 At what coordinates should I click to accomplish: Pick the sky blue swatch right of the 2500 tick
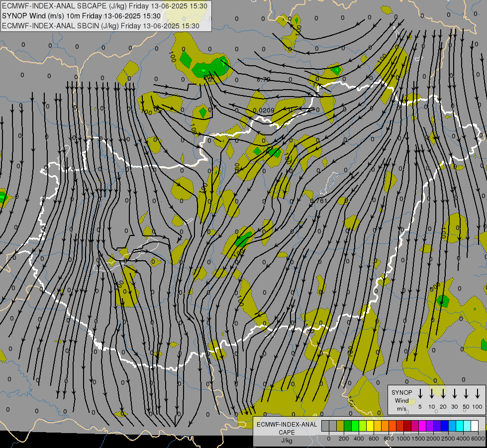[x=453, y=426]
